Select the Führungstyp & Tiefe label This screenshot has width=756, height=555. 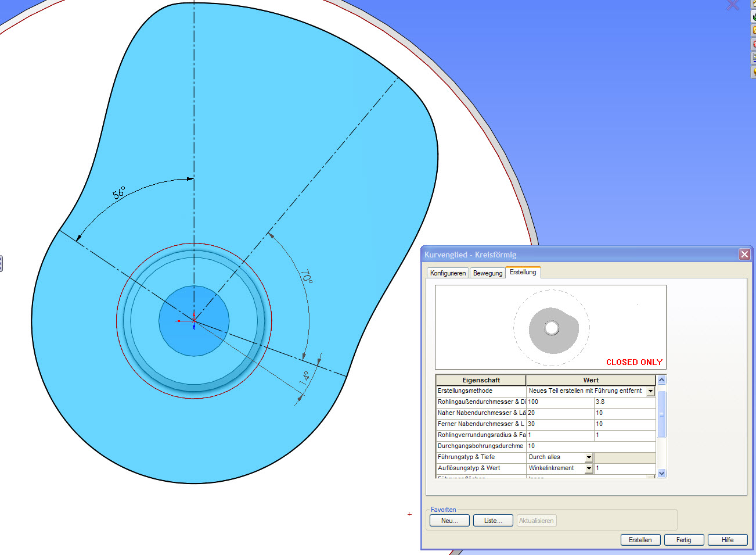481,457
